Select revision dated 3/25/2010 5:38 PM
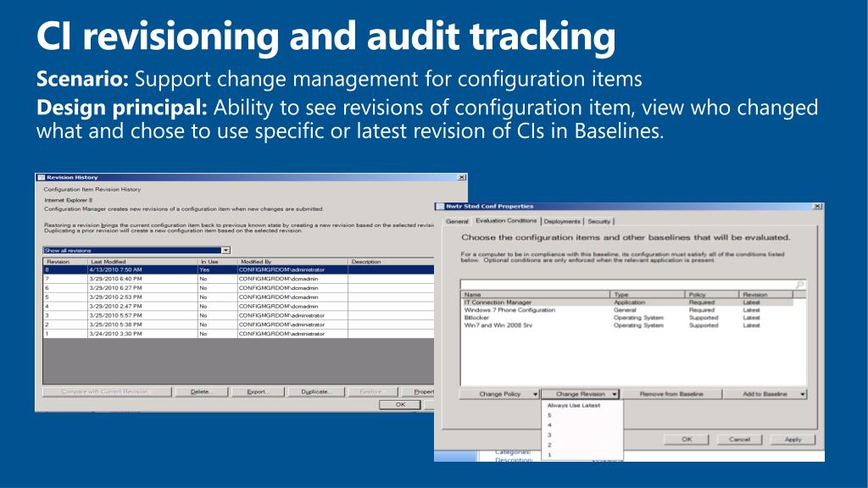 (238, 324)
